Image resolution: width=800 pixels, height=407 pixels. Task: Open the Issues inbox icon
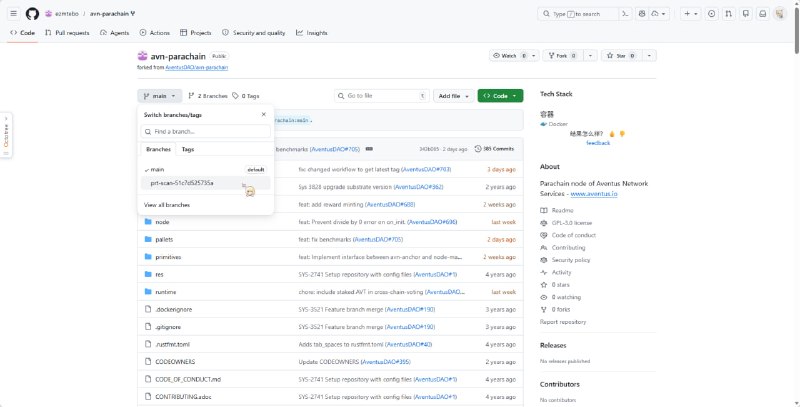(711, 14)
